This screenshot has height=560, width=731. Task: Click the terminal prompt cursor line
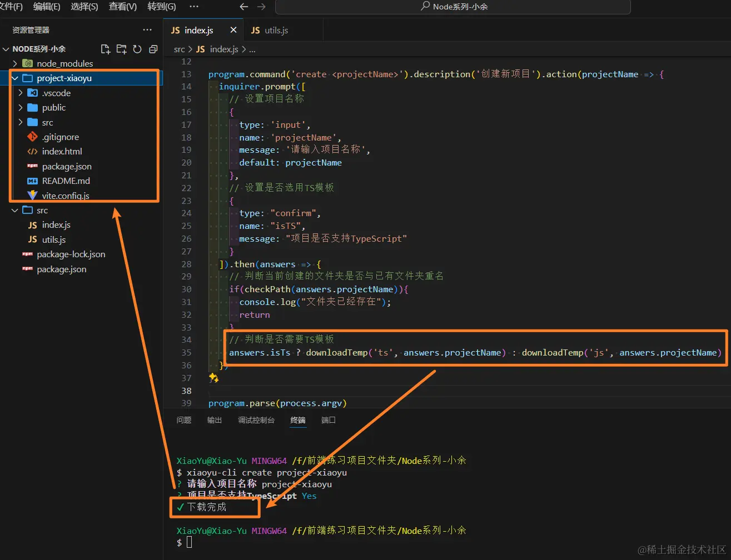(190, 542)
